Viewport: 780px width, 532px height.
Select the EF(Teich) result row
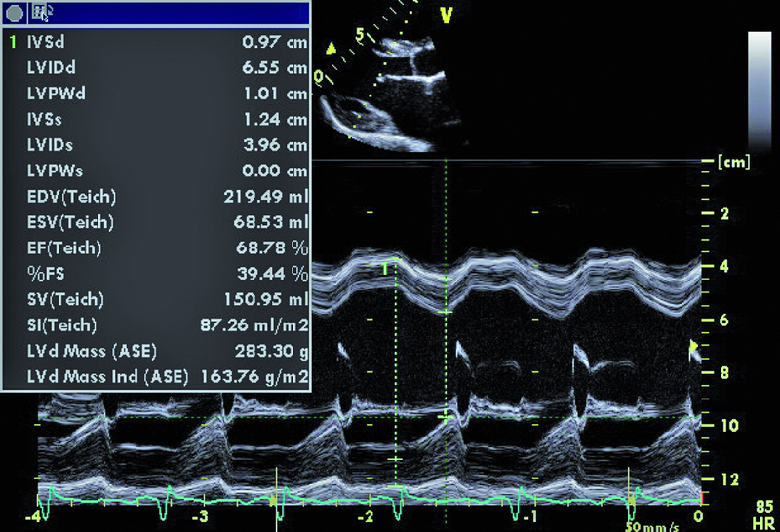point(156,247)
